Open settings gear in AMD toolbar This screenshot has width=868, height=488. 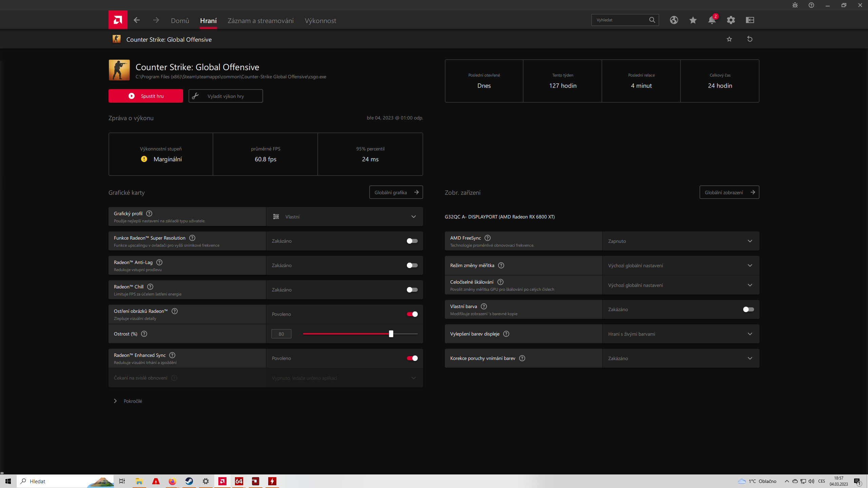tap(731, 20)
